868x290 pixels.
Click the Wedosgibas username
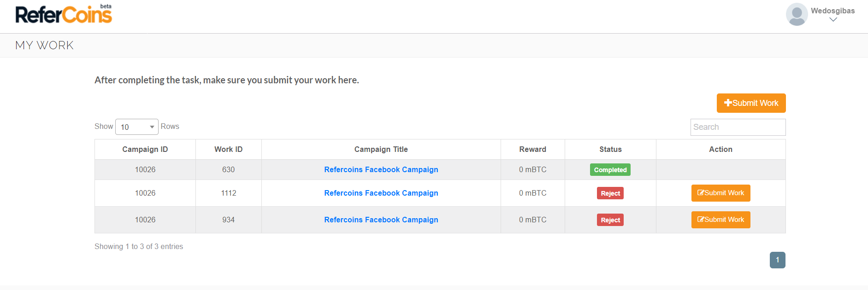point(833,11)
